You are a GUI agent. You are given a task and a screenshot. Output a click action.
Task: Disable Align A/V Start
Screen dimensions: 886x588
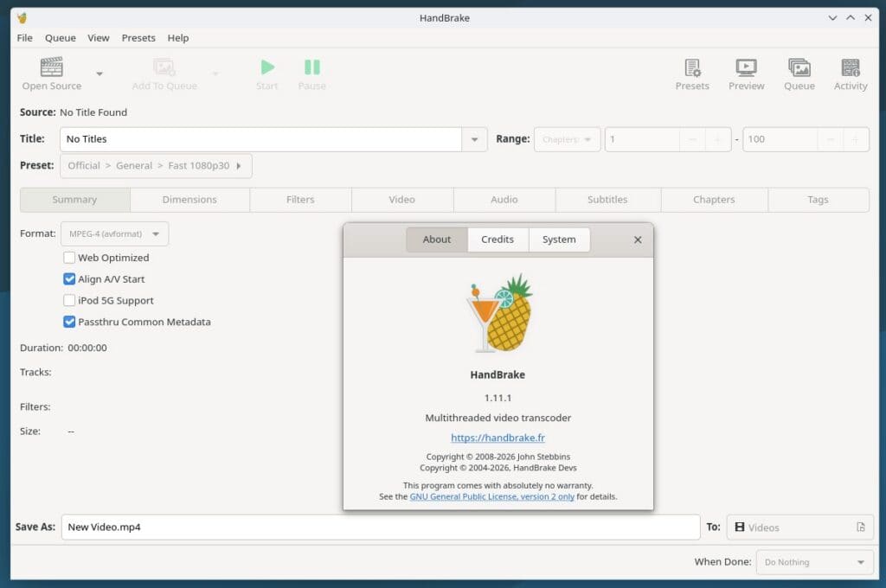(68, 278)
